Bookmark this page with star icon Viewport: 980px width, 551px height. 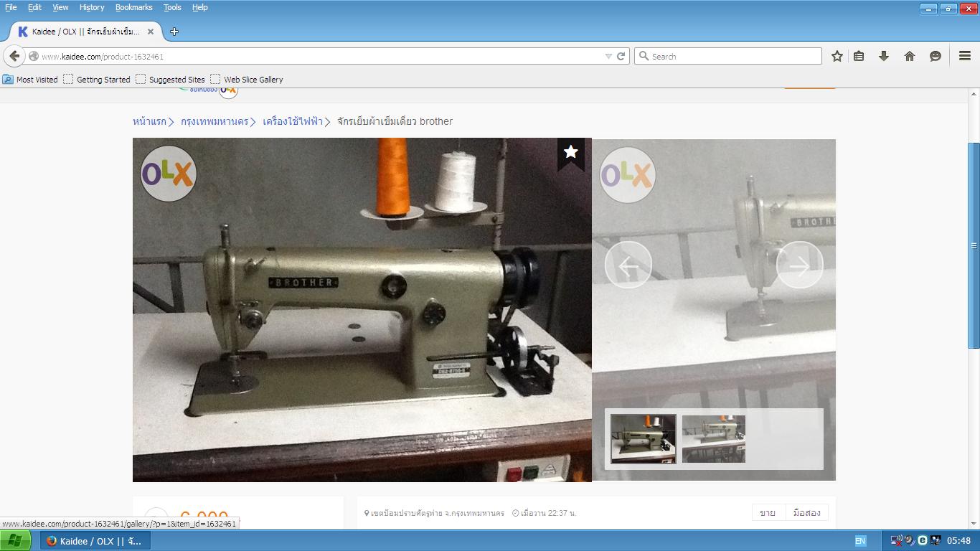point(837,56)
